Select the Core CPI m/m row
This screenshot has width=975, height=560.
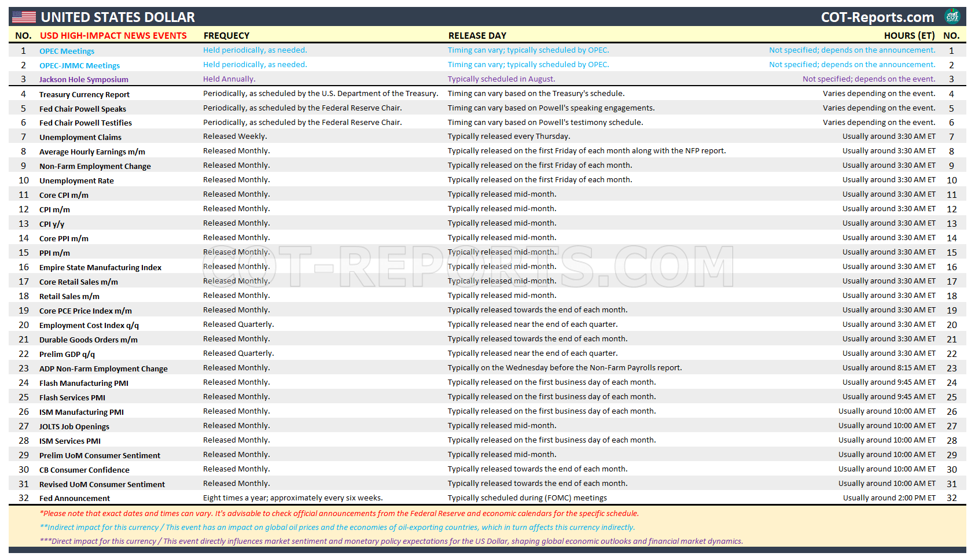click(x=64, y=195)
